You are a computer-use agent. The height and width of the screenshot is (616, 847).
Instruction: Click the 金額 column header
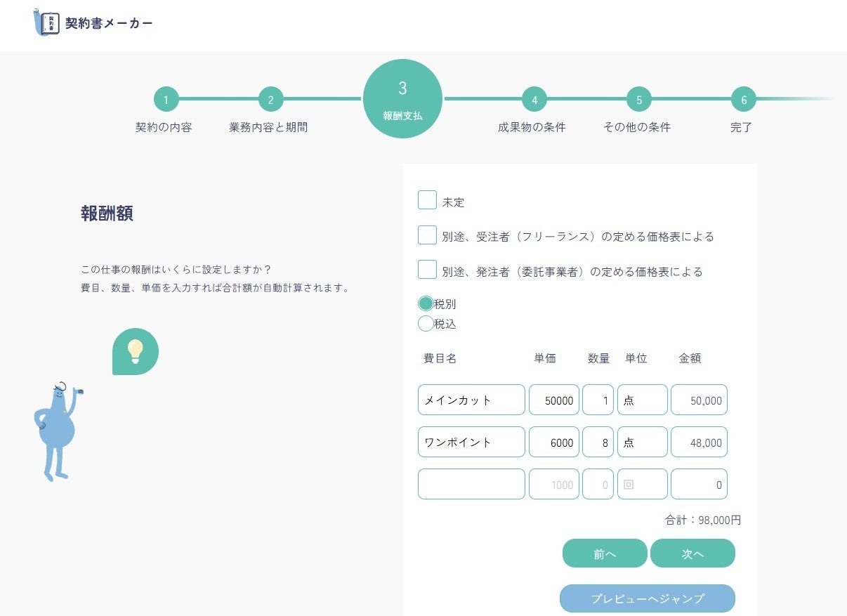pyautogui.click(x=690, y=358)
